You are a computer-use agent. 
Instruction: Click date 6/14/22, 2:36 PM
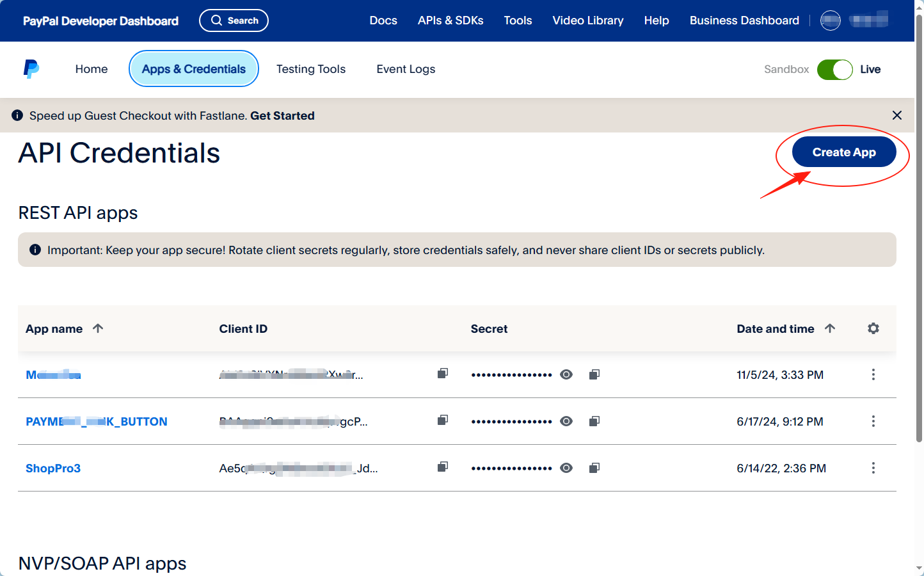pyautogui.click(x=781, y=468)
